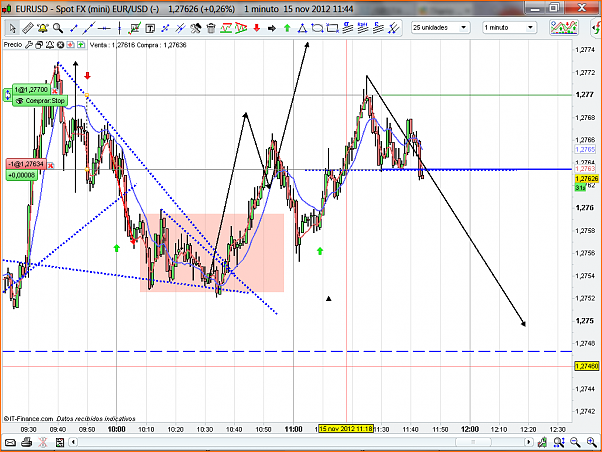Image resolution: width=602 pixels, height=452 pixels.
Task: Click the Venta 1,27616 Compra 1,27636 quote text
Action: 138,45
